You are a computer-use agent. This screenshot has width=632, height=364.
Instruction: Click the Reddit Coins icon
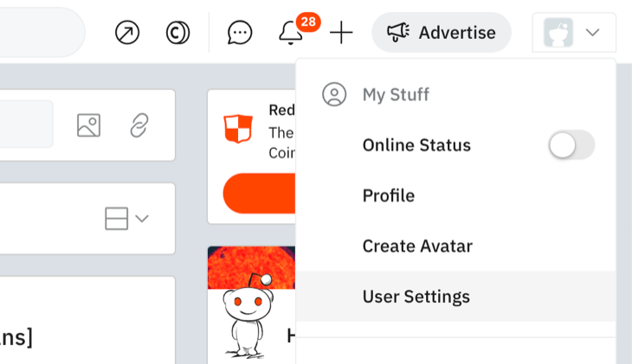point(177,33)
